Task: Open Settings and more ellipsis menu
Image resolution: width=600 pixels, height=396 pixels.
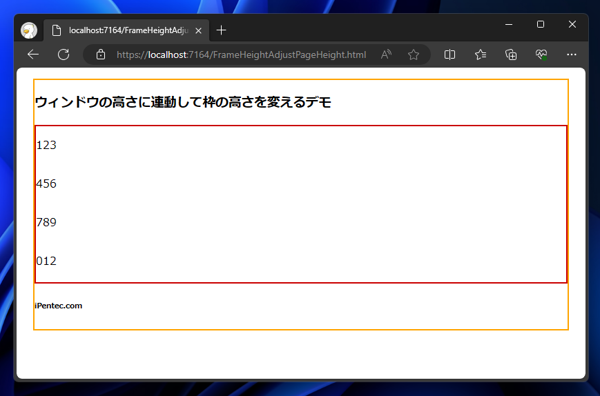Action: point(572,55)
